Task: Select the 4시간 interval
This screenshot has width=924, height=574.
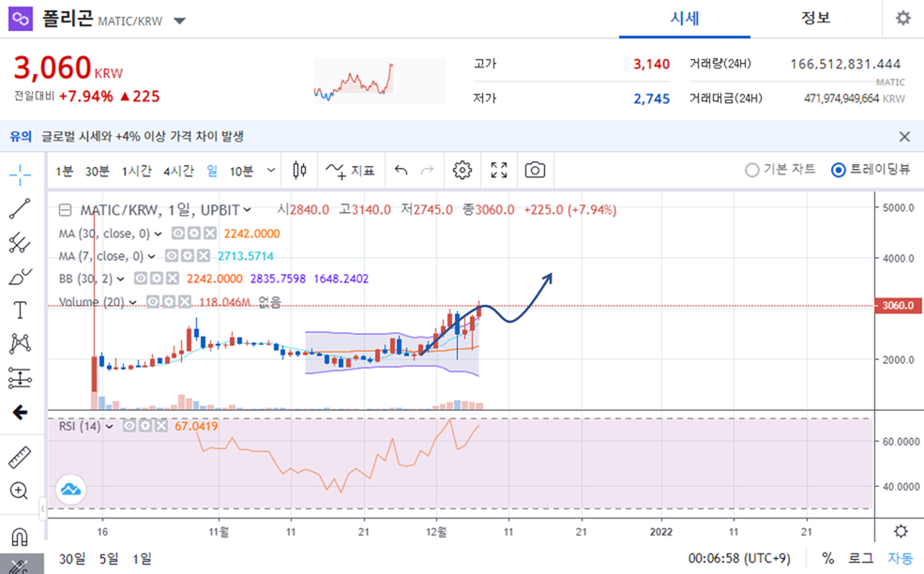Action: pos(178,171)
